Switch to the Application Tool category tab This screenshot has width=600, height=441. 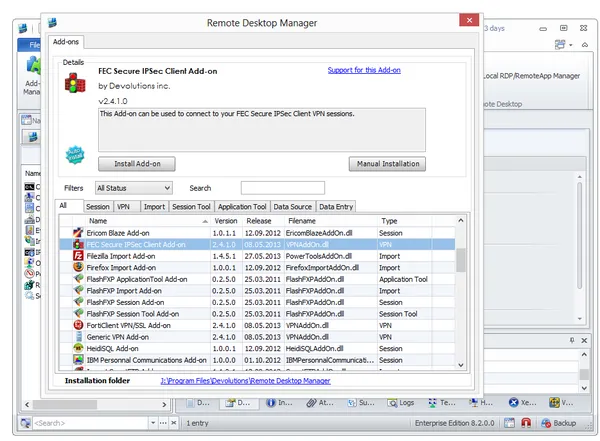242,207
